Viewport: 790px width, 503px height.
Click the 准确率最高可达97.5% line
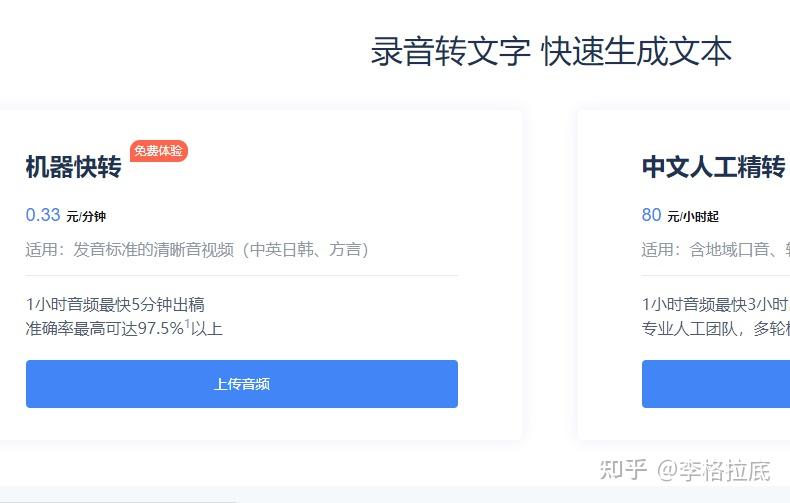coord(104,329)
